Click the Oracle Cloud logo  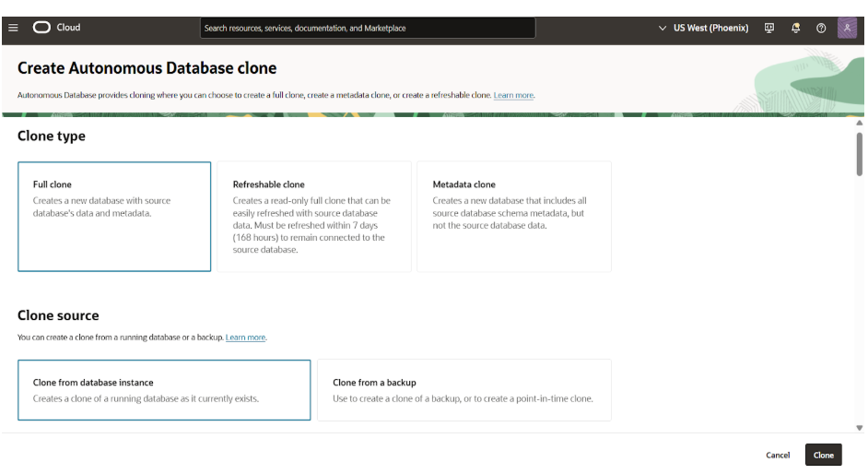pyautogui.click(x=41, y=28)
